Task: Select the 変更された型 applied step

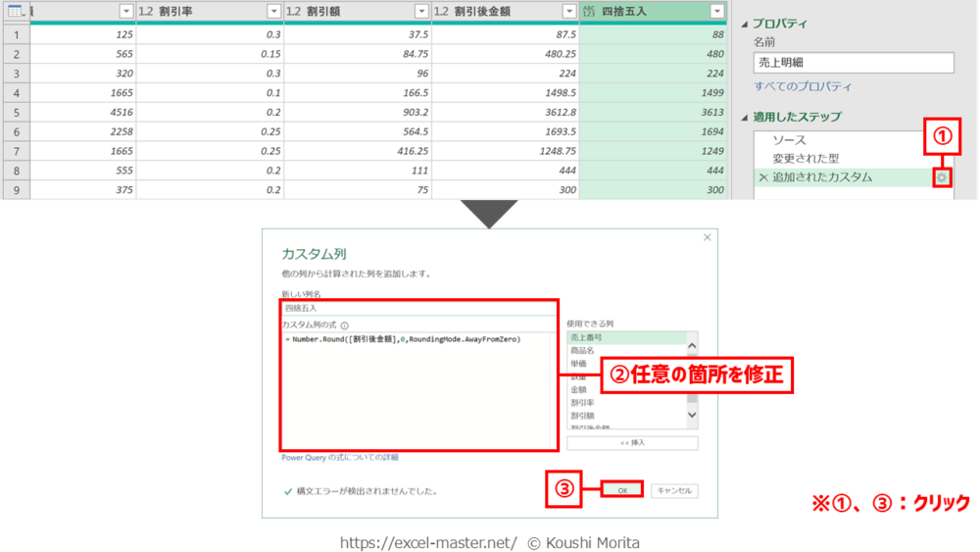Action: tap(806, 159)
